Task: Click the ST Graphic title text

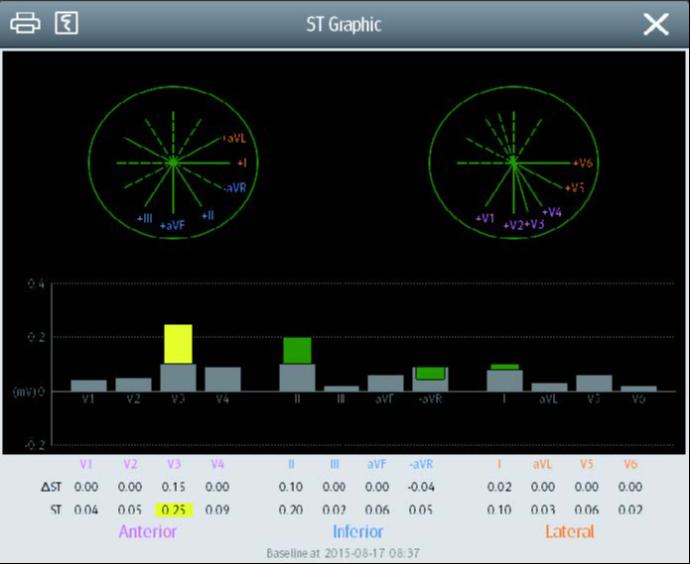Action: [x=343, y=24]
